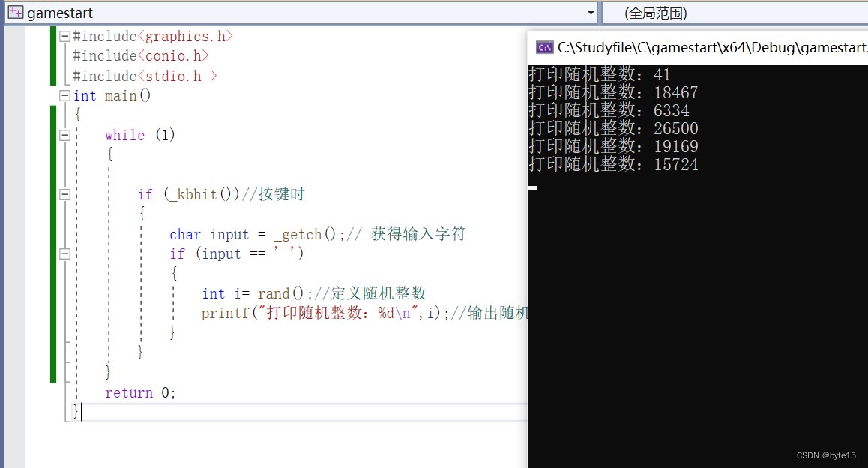The height and width of the screenshot is (468, 868).
Task: Click the main function name
Action: (x=121, y=96)
